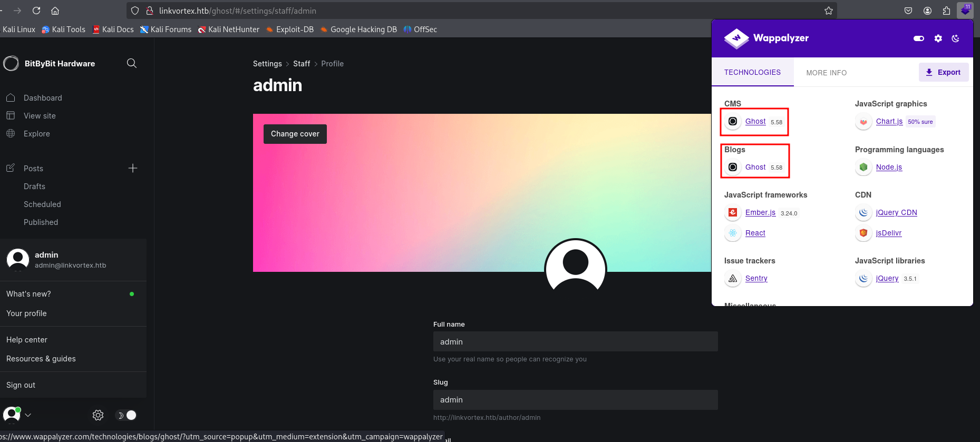Switch Wappalyzer to dark mode moon
This screenshot has width=980, height=442.
pyautogui.click(x=955, y=38)
